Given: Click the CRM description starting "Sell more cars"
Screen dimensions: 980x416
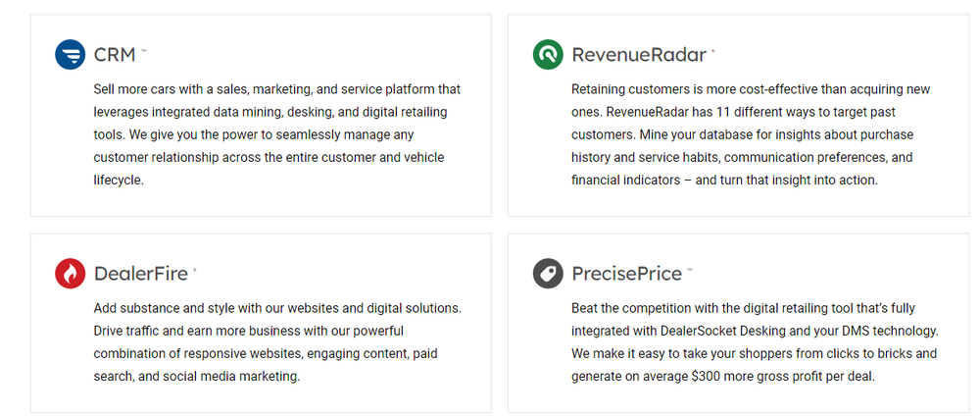Looking at the screenshot, I should [277, 134].
